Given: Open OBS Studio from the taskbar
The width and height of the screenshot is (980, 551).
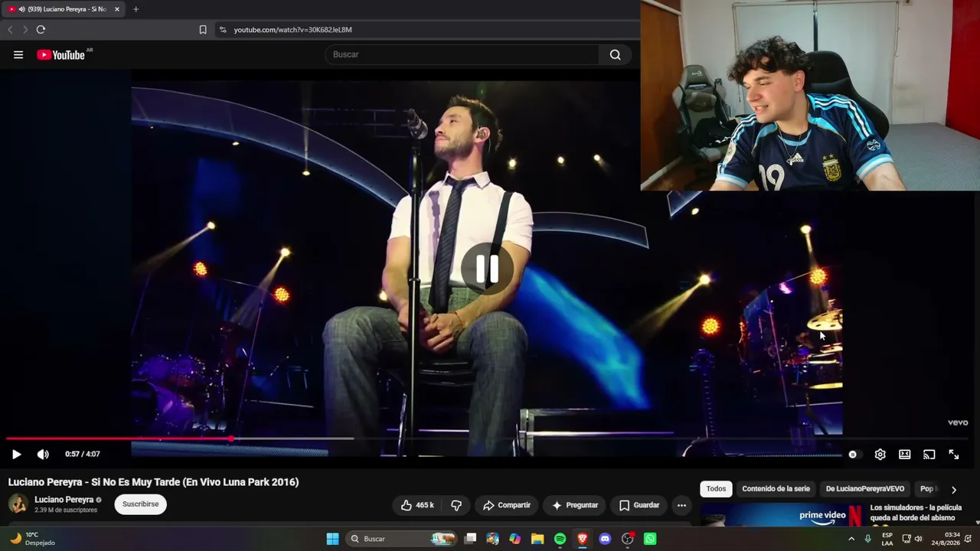Looking at the screenshot, I should coord(628,539).
